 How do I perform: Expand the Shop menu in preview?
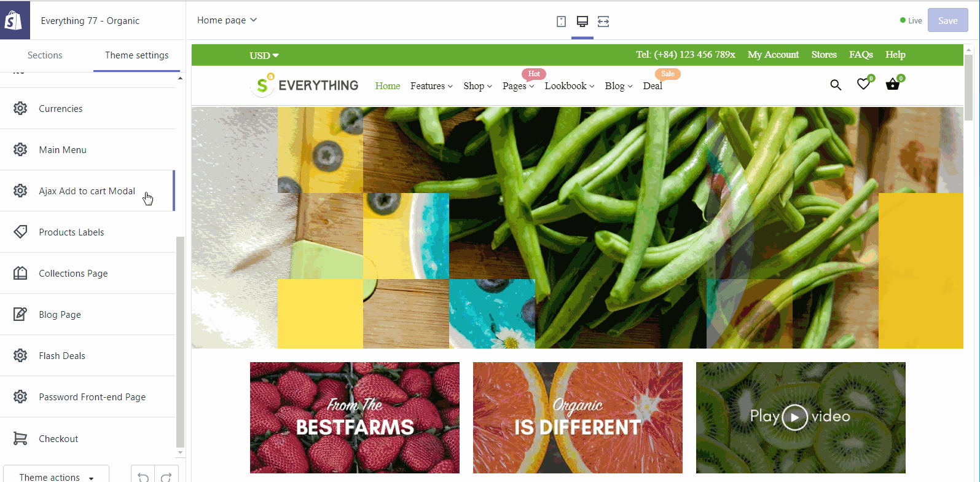pyautogui.click(x=477, y=86)
